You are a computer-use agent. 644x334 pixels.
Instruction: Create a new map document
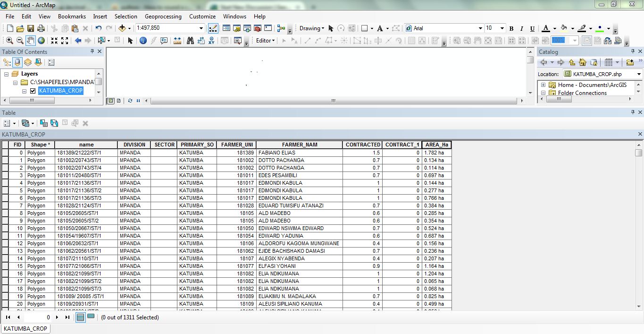click(9, 28)
